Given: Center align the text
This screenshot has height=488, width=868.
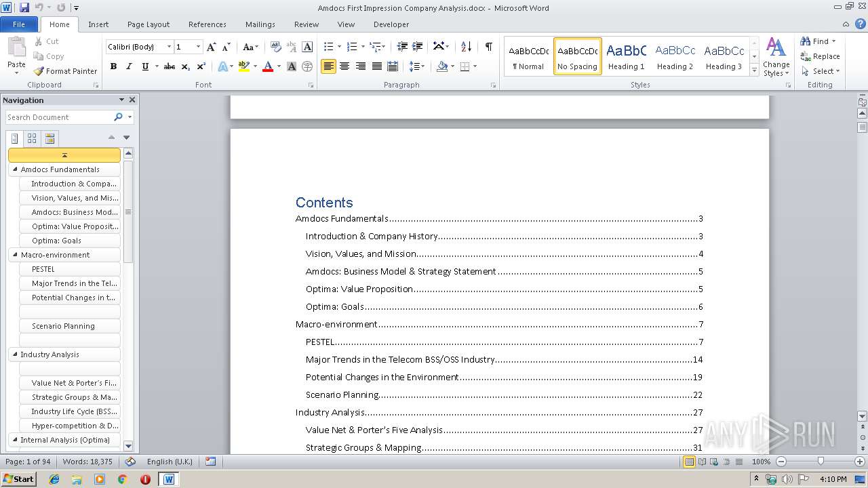Looking at the screenshot, I should [344, 66].
